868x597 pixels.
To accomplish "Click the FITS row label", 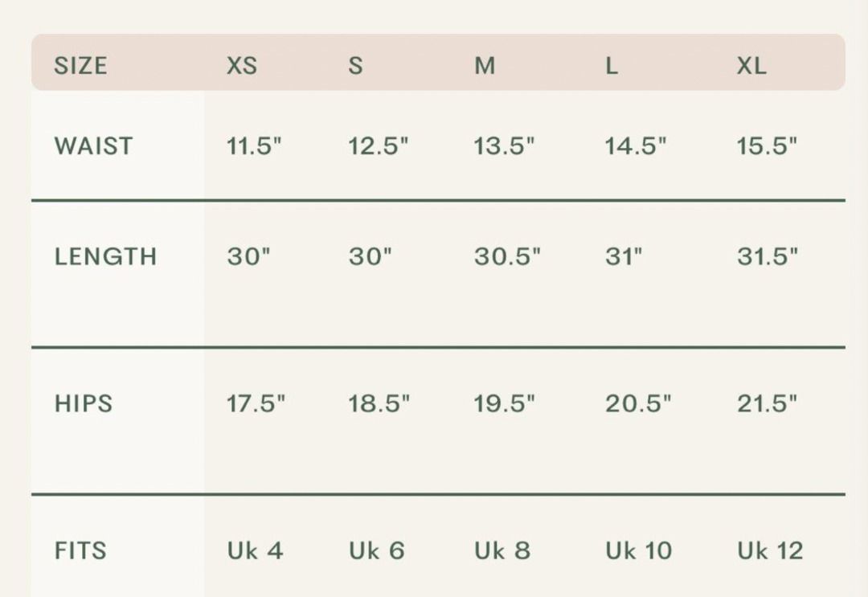I will (80, 550).
